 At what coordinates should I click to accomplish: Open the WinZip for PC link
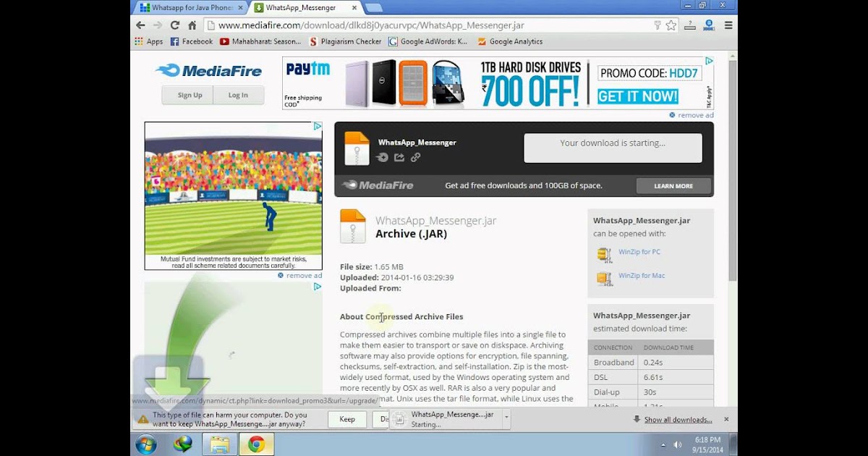point(639,252)
